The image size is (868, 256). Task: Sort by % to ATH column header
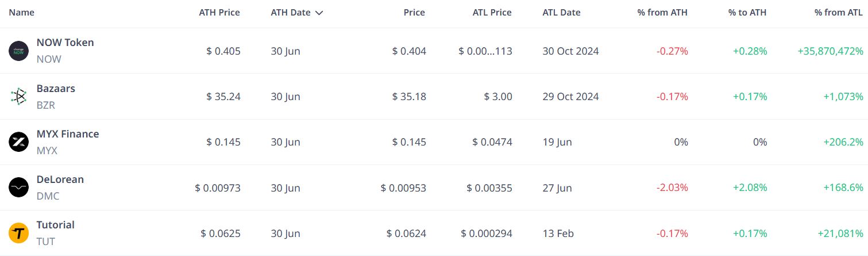[x=748, y=12]
